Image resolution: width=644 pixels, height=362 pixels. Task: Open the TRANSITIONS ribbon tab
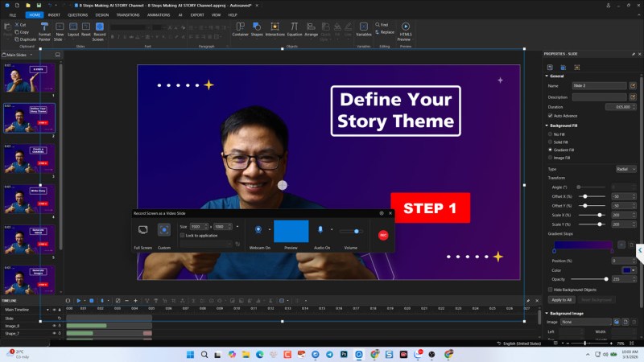tap(127, 14)
